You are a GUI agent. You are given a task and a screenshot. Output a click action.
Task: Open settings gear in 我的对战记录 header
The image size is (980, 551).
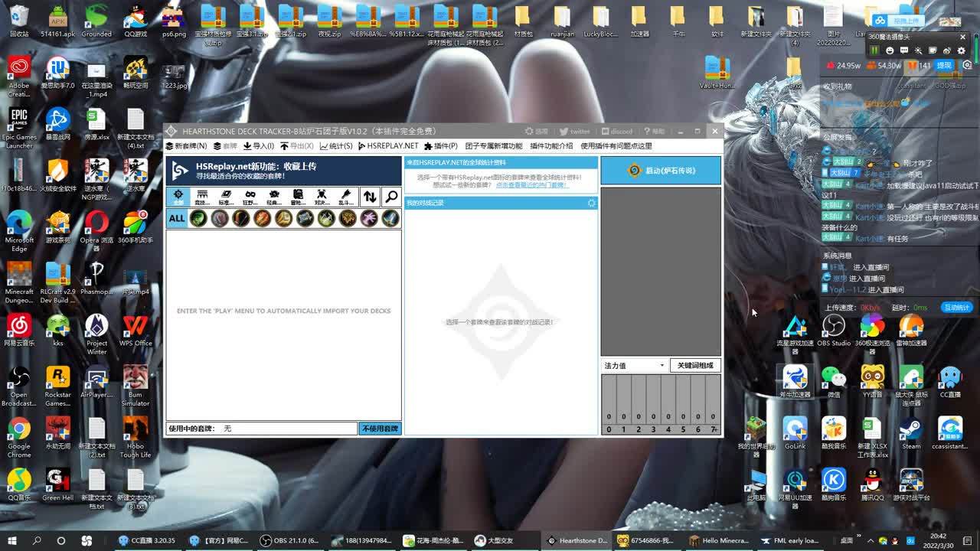591,203
